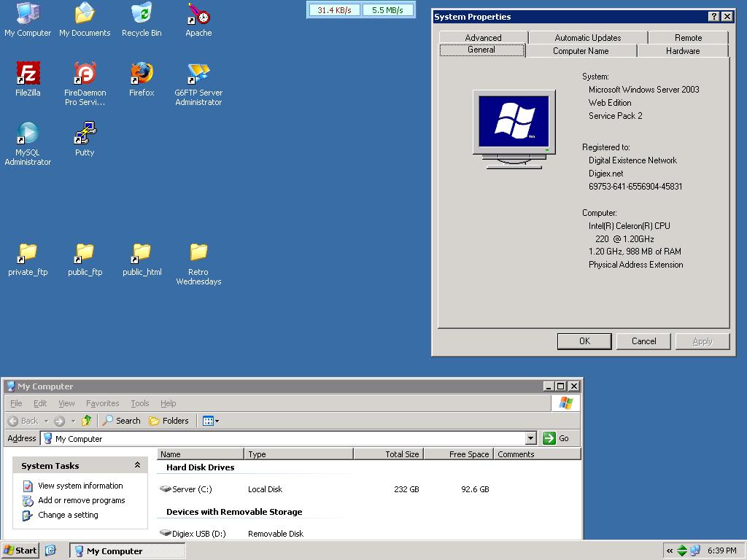Click the 31.4 KB/s upload speed meter
Image resolution: width=747 pixels, height=560 pixels.
click(334, 10)
